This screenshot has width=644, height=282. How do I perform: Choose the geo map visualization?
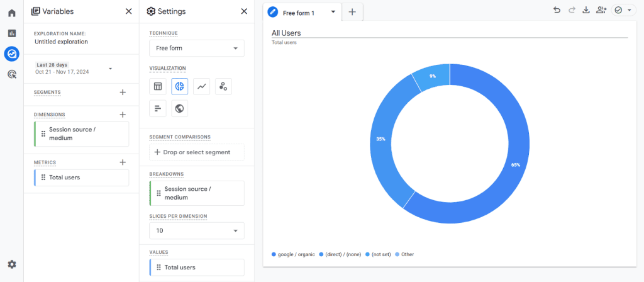(x=179, y=109)
